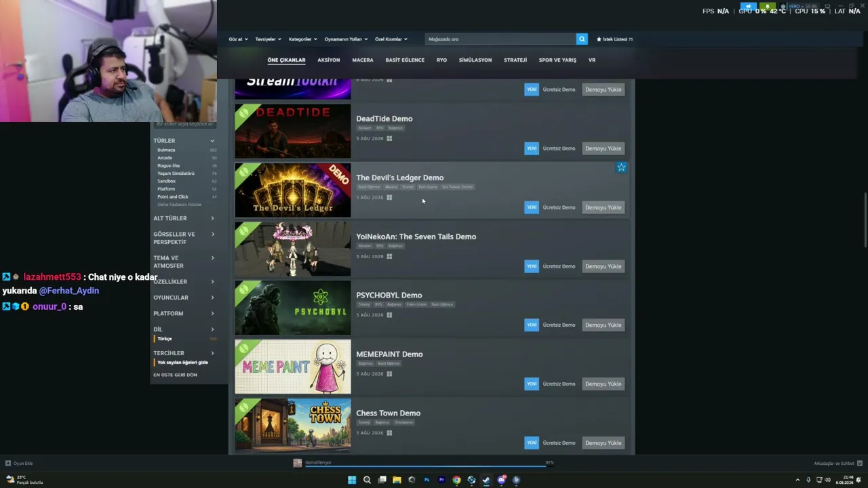868x488 pixels.
Task: Toggle Yok sayılan öğeleri gizle preference
Action: 182,363
